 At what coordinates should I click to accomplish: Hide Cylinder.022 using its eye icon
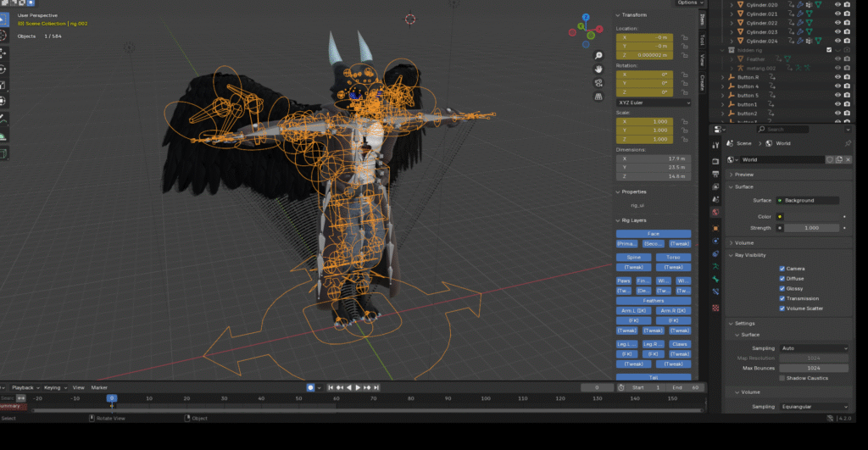pyautogui.click(x=837, y=23)
